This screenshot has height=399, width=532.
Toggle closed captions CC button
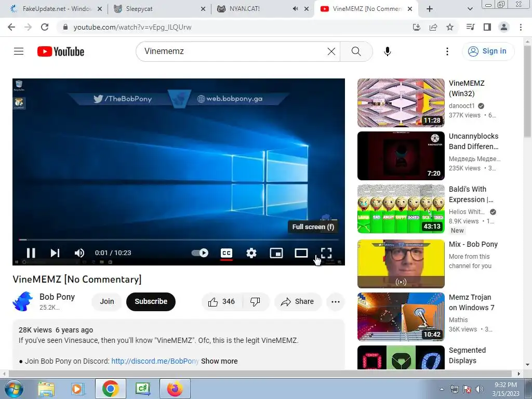pos(227,253)
